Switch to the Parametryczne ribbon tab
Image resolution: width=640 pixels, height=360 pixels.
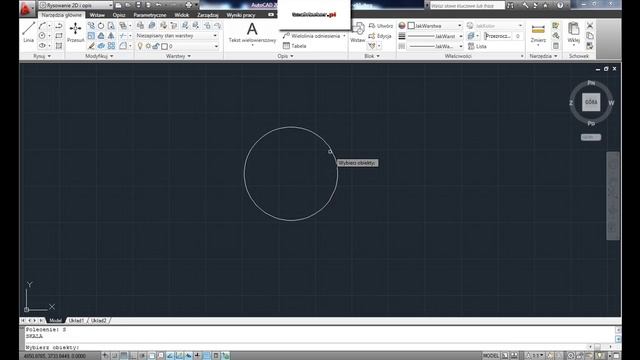coord(150,15)
